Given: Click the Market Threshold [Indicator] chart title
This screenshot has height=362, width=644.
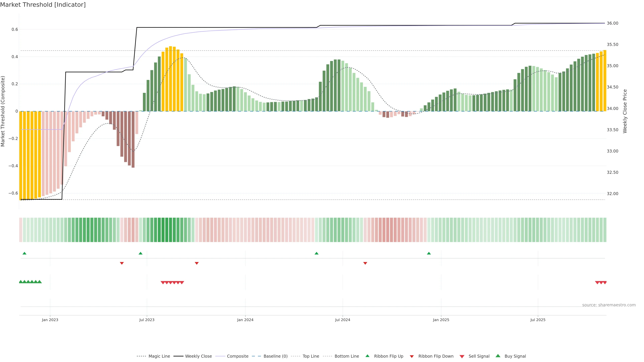Looking at the screenshot, I should click(x=43, y=5).
